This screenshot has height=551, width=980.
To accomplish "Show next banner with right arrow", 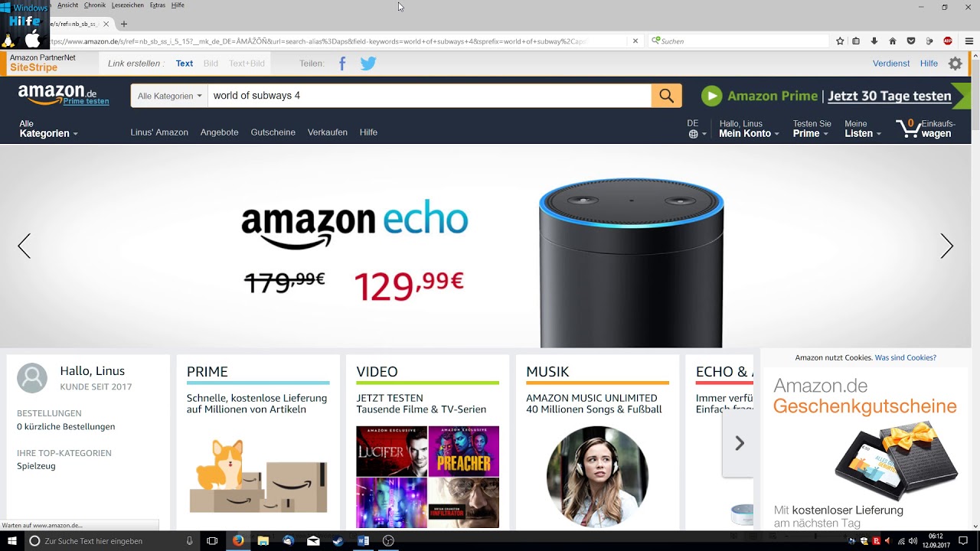I will pos(947,246).
